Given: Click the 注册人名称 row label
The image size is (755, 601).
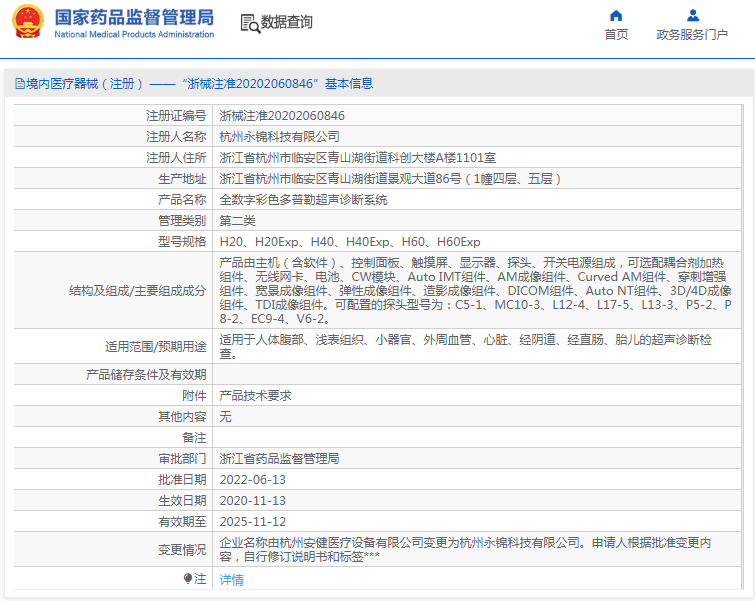Looking at the screenshot, I should pos(176,137).
